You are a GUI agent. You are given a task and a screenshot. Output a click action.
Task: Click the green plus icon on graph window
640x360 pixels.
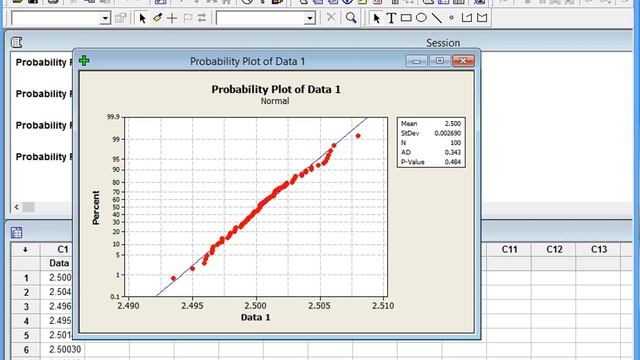[84, 61]
